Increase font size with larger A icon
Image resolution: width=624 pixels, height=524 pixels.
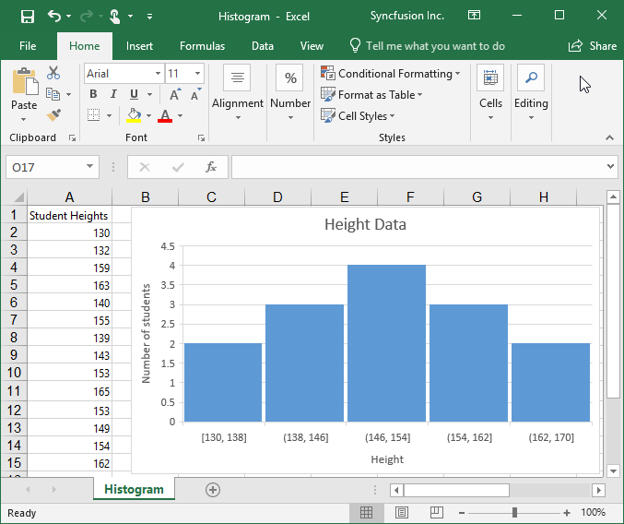(x=175, y=95)
